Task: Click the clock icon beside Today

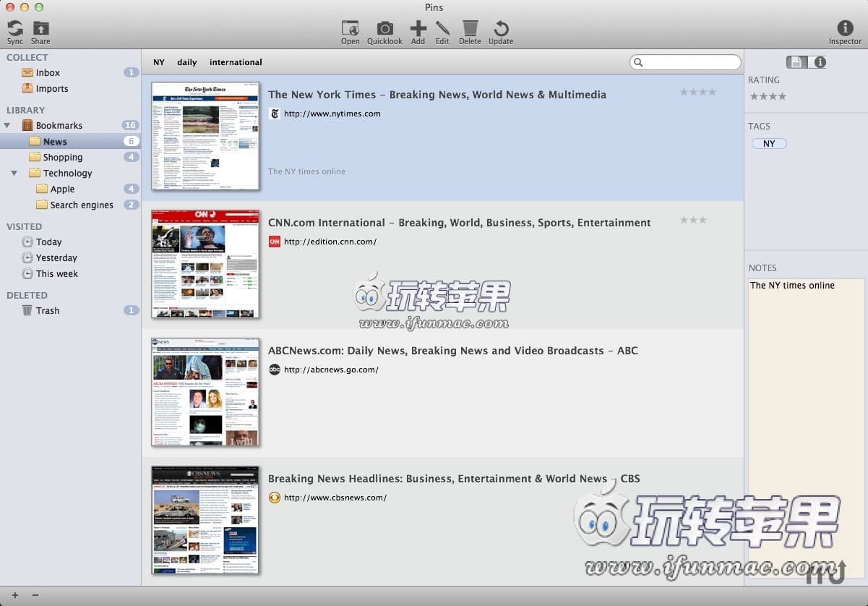Action: pyautogui.click(x=27, y=242)
